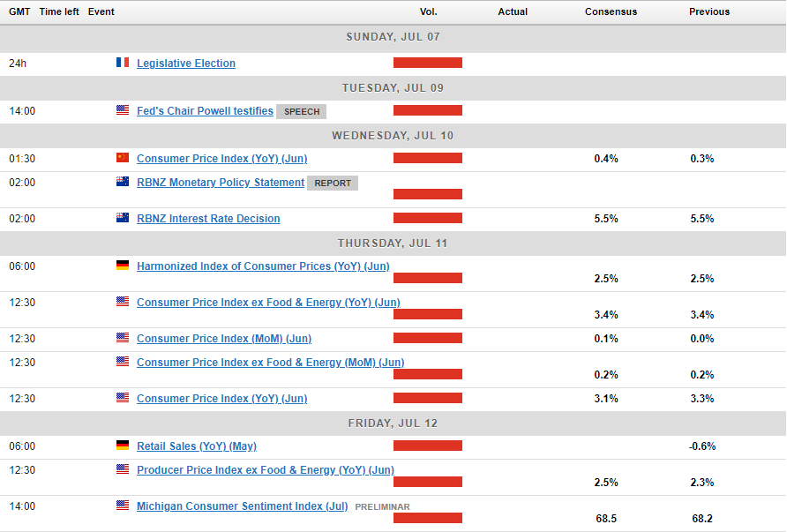This screenshot has width=787, height=532.
Task: Click the red volatility bar for Retail Sales
Action: click(x=428, y=446)
